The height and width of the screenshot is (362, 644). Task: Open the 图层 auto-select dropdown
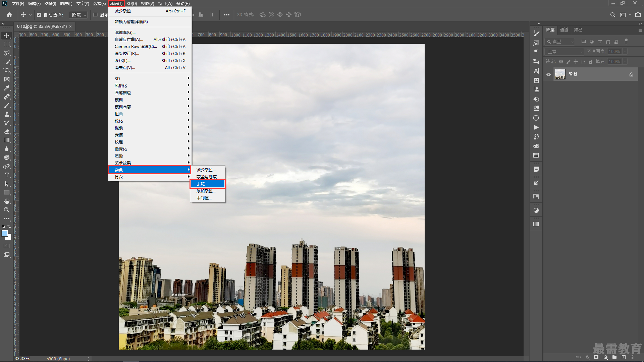pyautogui.click(x=78, y=15)
